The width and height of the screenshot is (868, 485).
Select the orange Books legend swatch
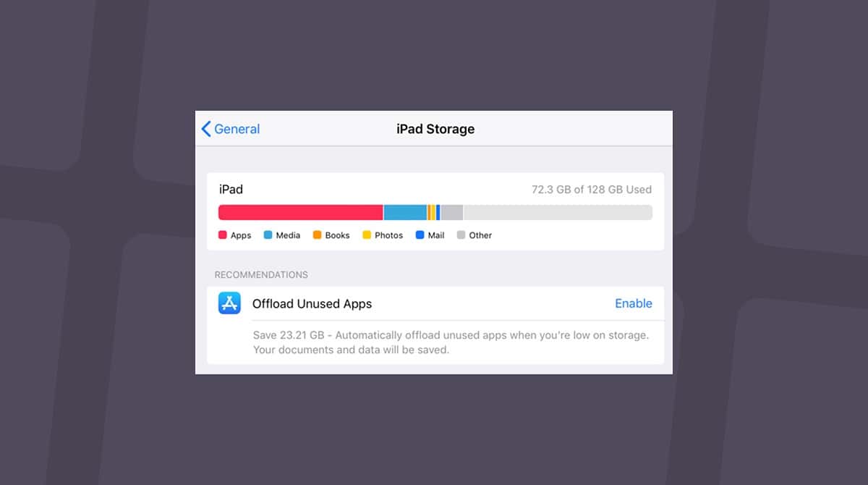point(317,235)
